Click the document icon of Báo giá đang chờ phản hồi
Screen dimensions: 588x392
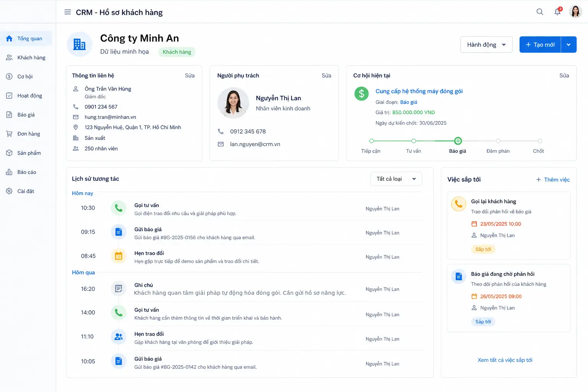click(x=459, y=276)
